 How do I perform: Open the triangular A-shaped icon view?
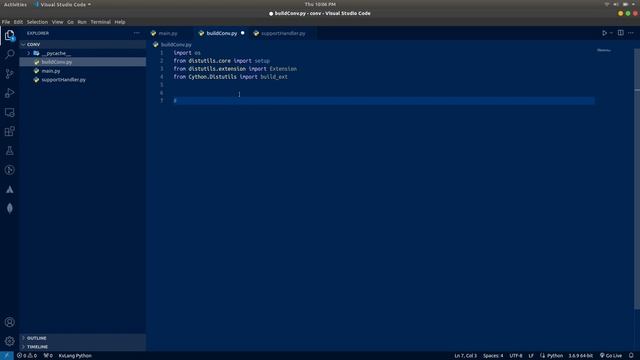click(x=9, y=189)
